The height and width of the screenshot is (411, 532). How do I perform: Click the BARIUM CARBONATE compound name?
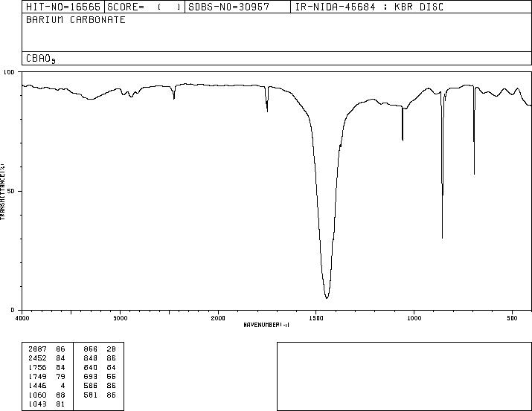point(76,19)
